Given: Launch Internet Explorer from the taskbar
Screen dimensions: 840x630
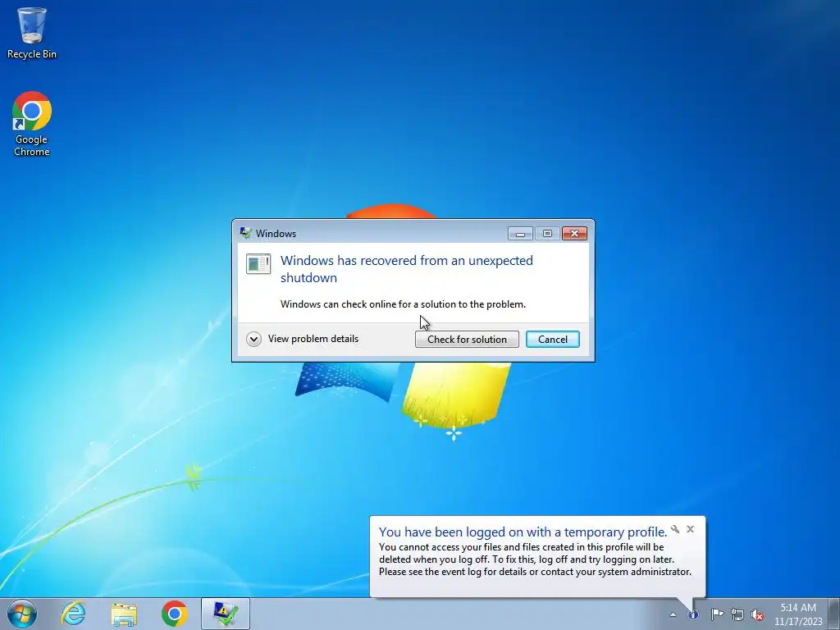Looking at the screenshot, I should click(x=73, y=614).
